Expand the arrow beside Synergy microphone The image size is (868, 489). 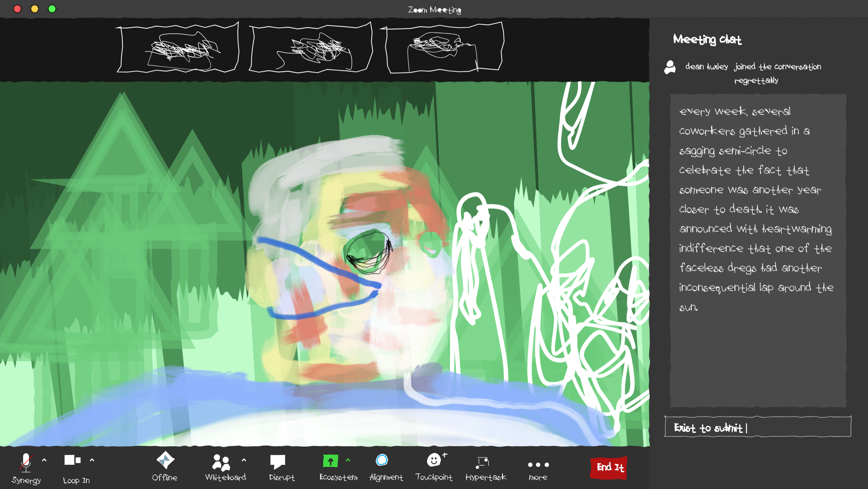(x=44, y=460)
